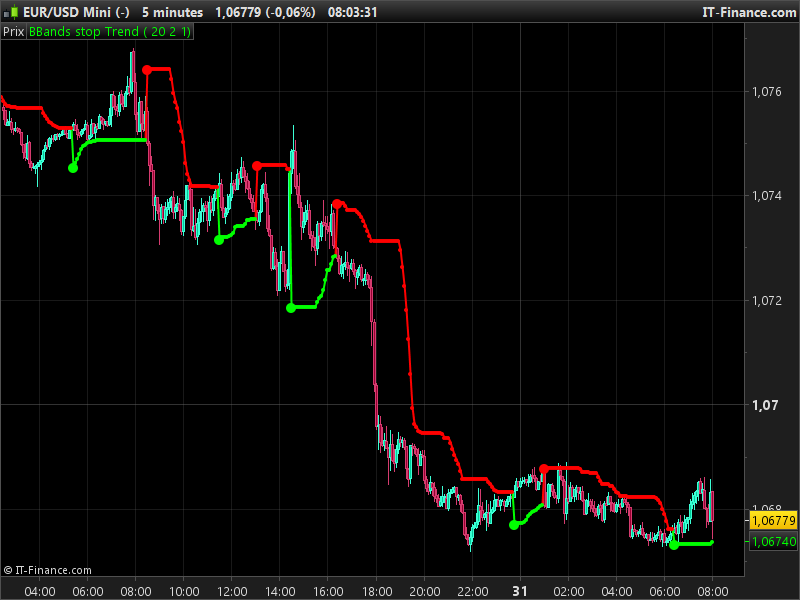Image resolution: width=800 pixels, height=600 pixels.
Task: Click the 20:00 time axis label
Action: 424,591
